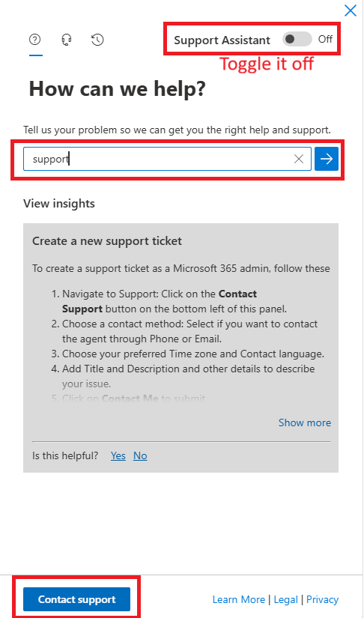Open the help question mark tab
This screenshot has height=618, width=364.
pos(35,40)
